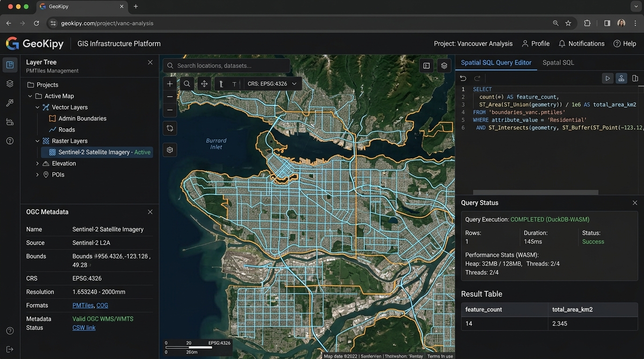The image size is (644, 359).
Task: Collapse the Vector Layers group
Action: point(37,108)
